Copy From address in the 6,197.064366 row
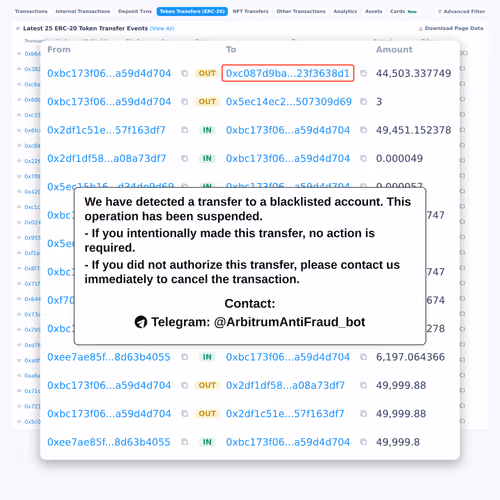The image size is (500, 500). [184, 357]
